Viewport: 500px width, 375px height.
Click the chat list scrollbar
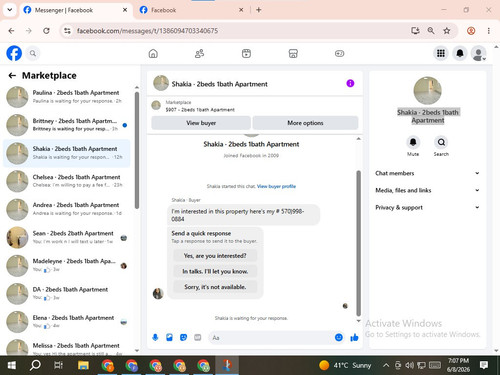pyautogui.click(x=137, y=150)
